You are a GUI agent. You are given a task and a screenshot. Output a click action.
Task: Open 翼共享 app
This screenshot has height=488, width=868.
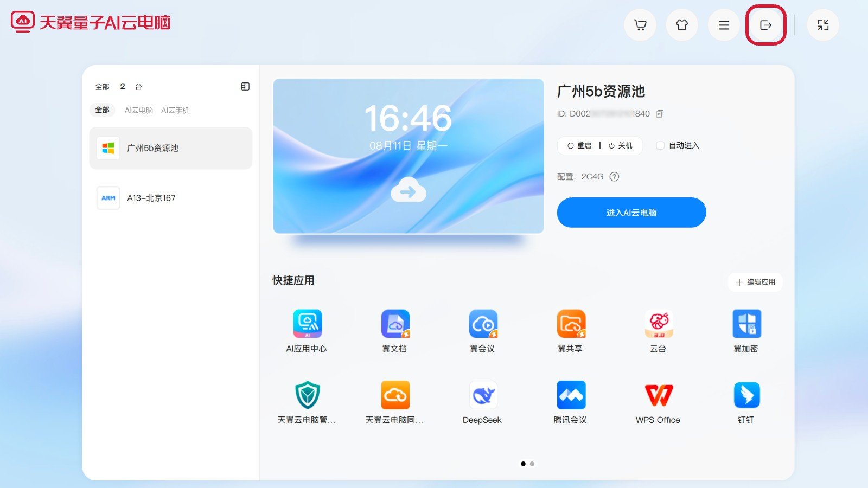pyautogui.click(x=571, y=331)
